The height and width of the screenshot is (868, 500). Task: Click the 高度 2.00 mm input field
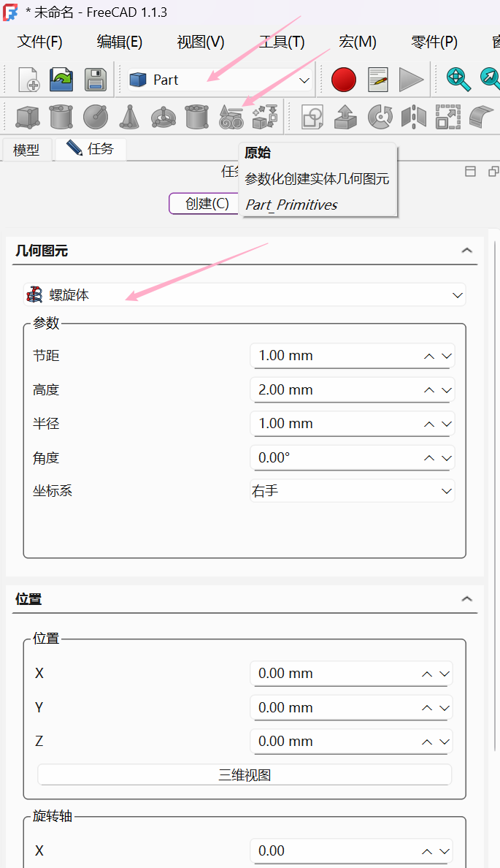(353, 389)
